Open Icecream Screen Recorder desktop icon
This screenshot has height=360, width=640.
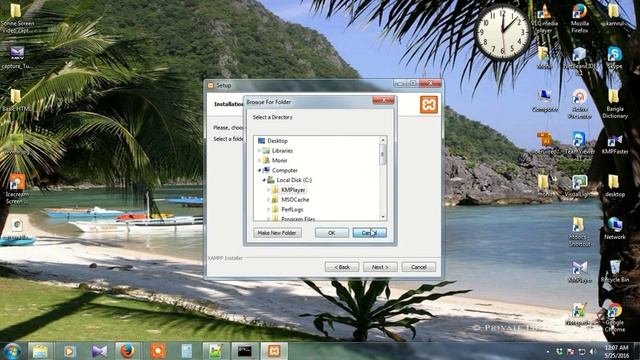pos(17,189)
